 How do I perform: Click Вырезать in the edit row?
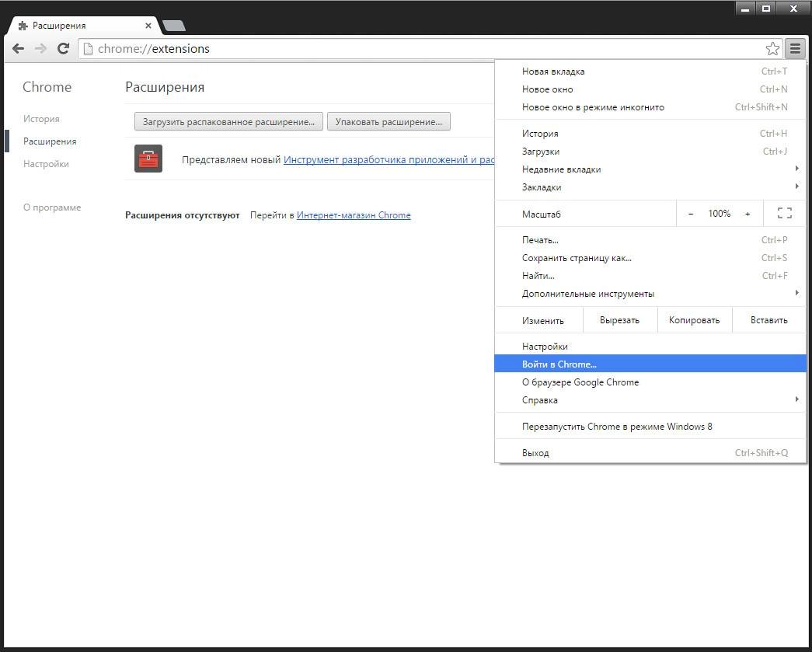(x=620, y=320)
